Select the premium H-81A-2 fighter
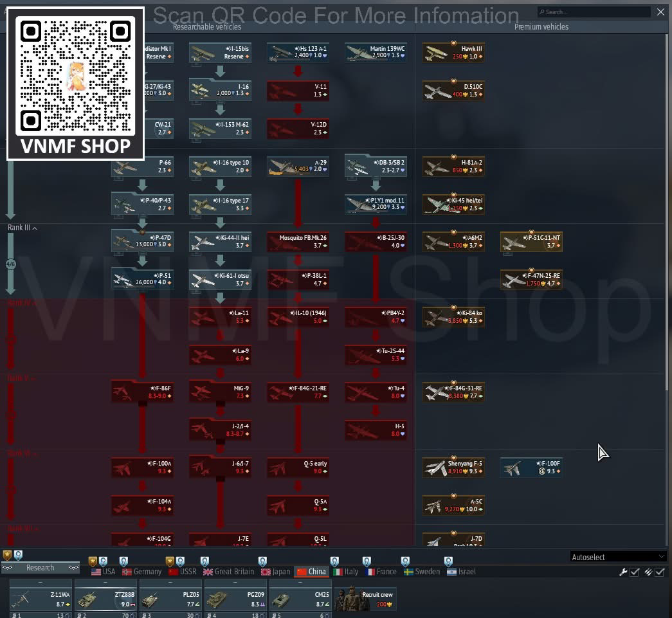672x618 pixels. click(x=453, y=167)
